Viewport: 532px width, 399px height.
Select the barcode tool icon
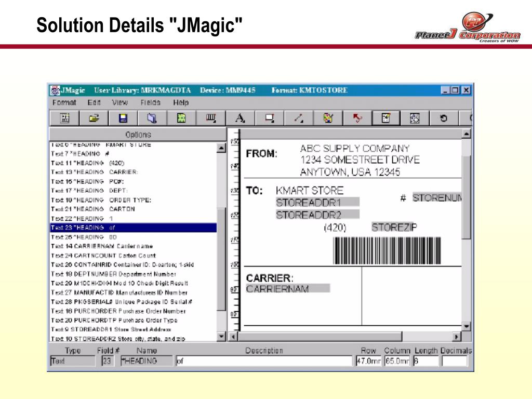[211, 118]
